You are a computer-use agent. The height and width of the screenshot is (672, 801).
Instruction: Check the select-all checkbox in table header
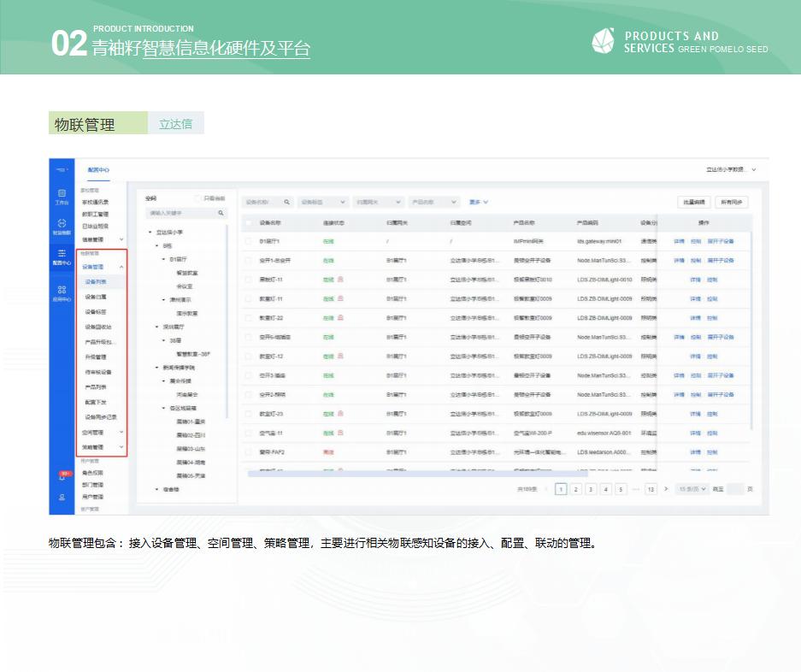point(249,223)
